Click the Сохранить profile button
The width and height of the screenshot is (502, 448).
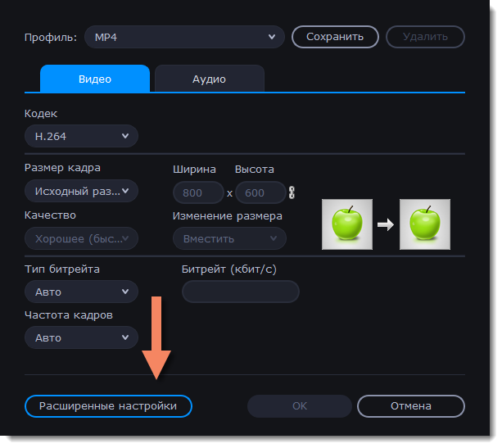click(x=336, y=37)
